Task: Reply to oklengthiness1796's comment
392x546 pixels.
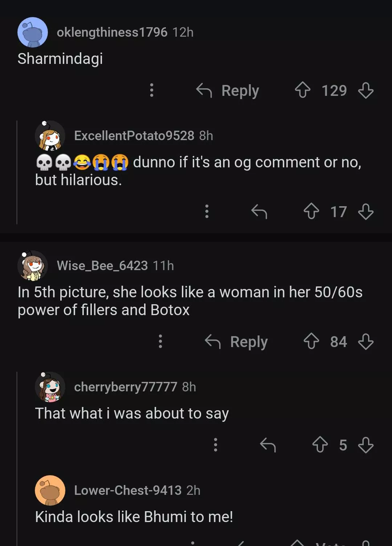Action: click(x=228, y=90)
